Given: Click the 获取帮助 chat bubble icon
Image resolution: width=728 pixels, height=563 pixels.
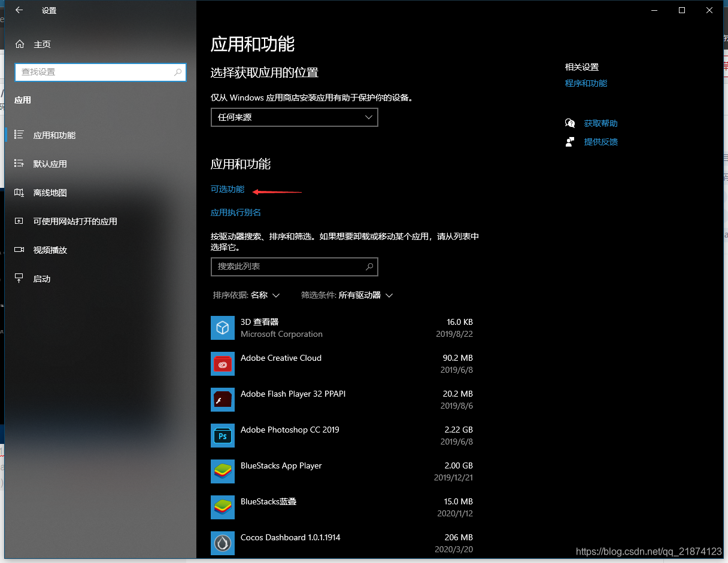Looking at the screenshot, I should [x=570, y=123].
